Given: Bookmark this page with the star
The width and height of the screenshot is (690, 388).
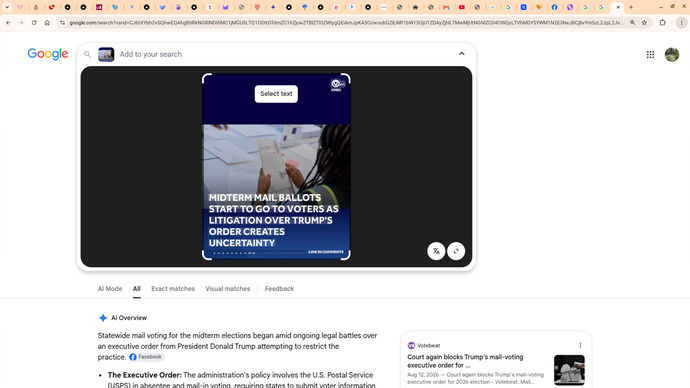Looking at the screenshot, I should click(x=644, y=22).
